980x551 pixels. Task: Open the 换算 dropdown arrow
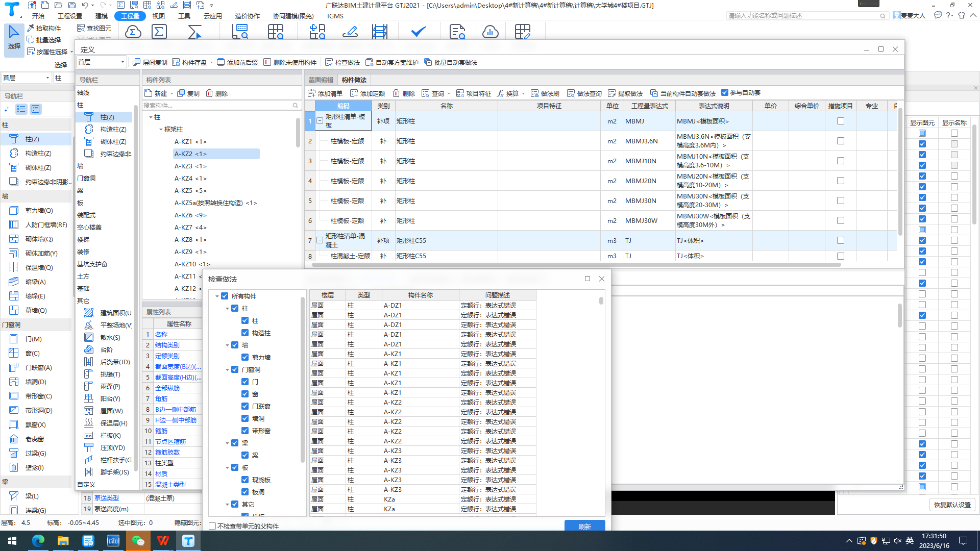524,93
